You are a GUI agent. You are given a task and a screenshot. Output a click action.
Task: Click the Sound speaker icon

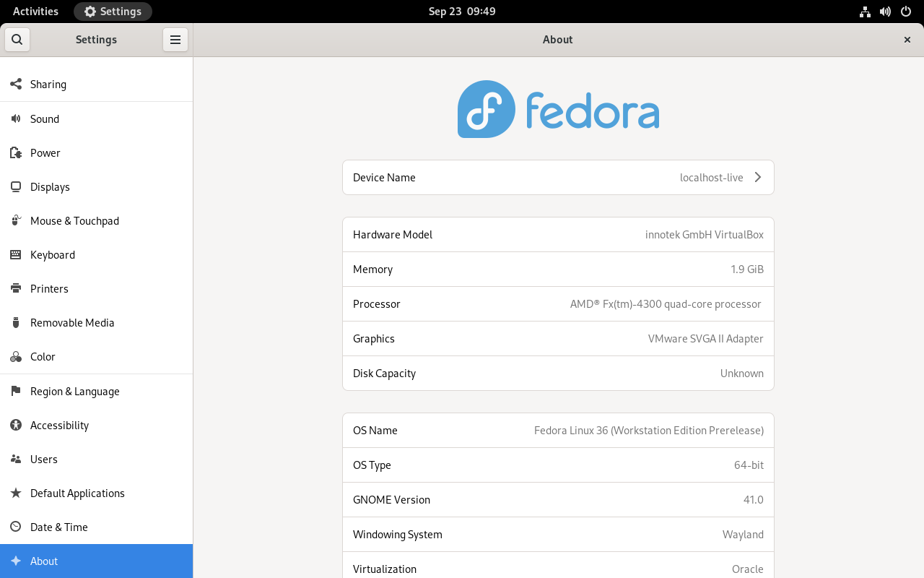pos(16,118)
